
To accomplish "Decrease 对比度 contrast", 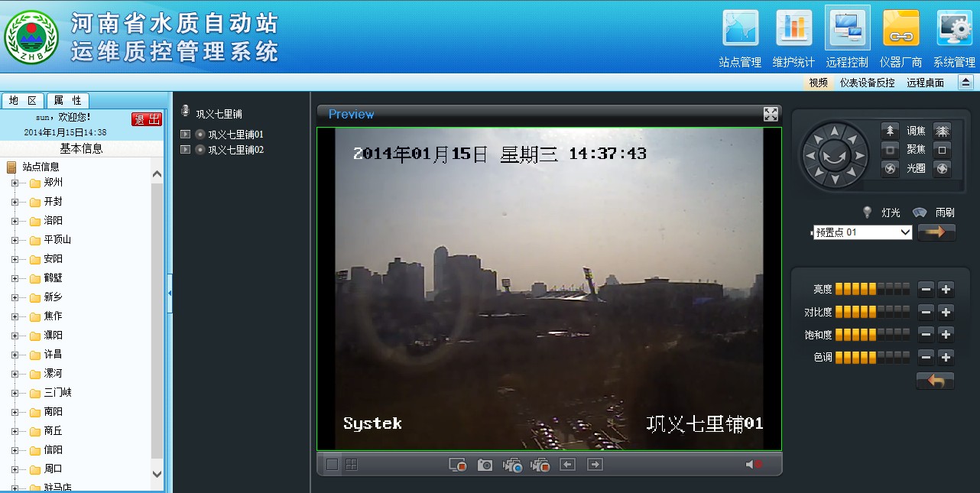I will pos(926,312).
